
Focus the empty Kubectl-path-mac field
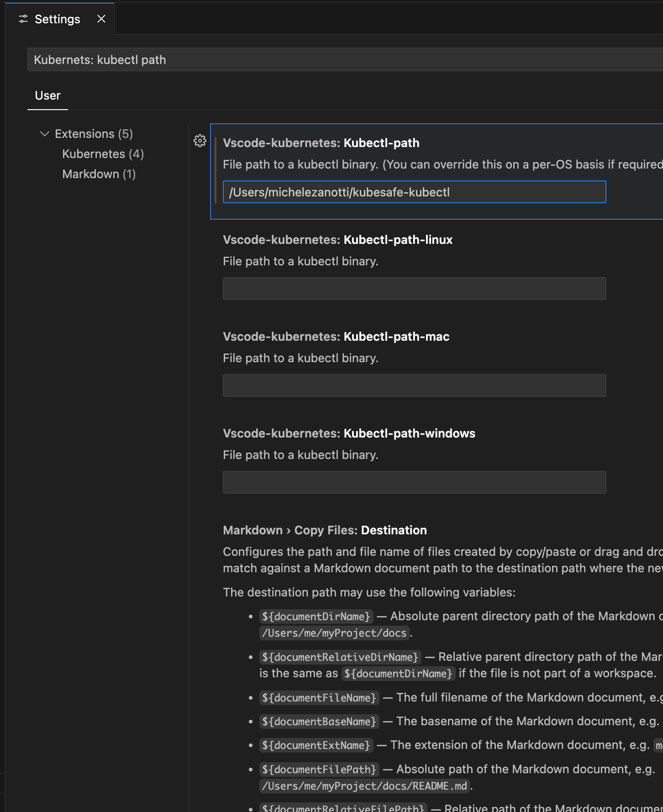coord(414,385)
